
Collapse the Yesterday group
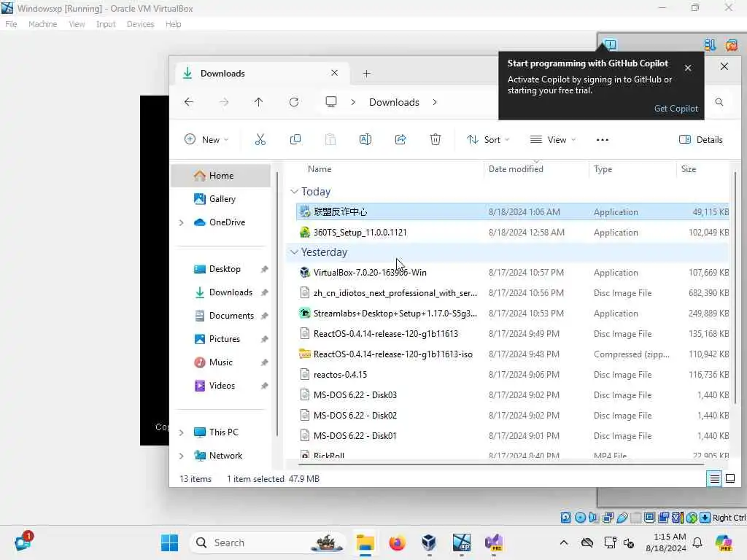click(x=294, y=252)
